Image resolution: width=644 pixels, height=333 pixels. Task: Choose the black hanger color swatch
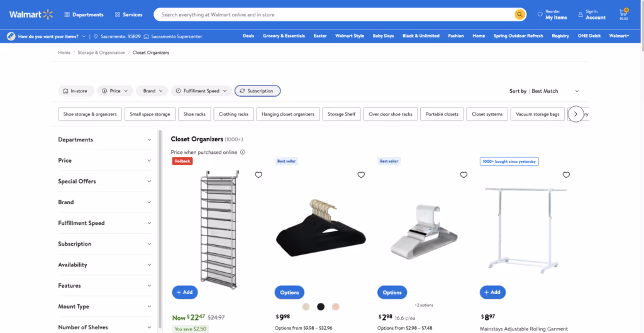[x=321, y=307]
